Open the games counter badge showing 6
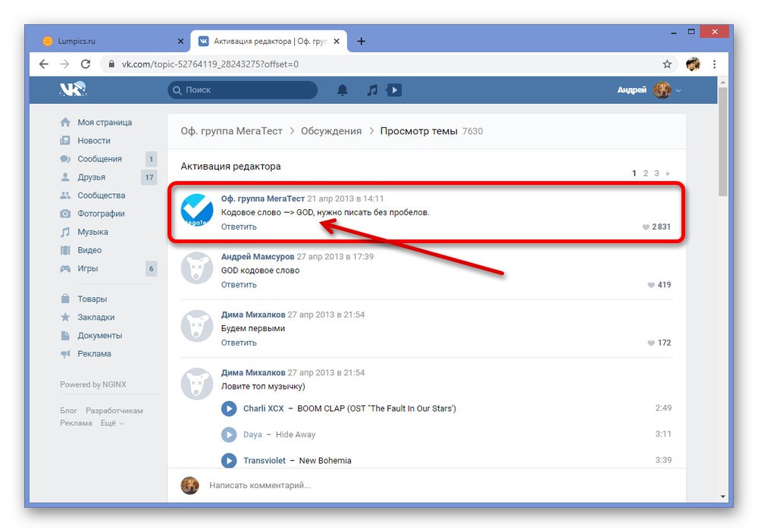 (x=152, y=269)
